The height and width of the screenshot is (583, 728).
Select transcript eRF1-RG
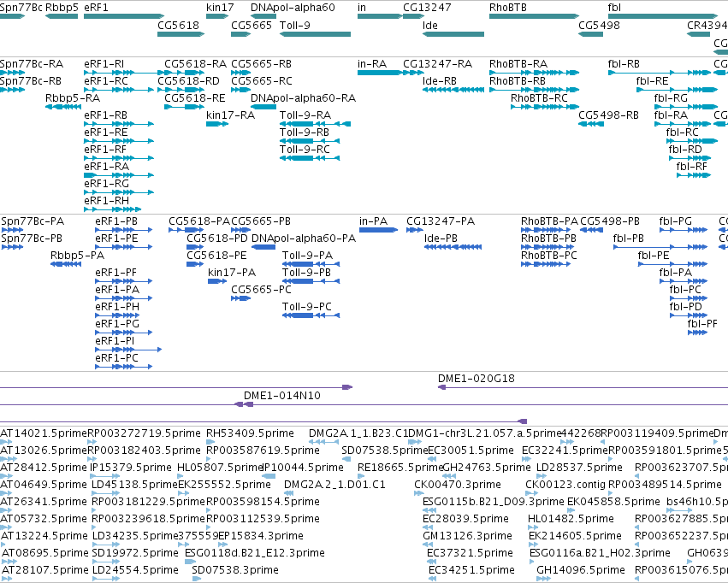point(119,192)
